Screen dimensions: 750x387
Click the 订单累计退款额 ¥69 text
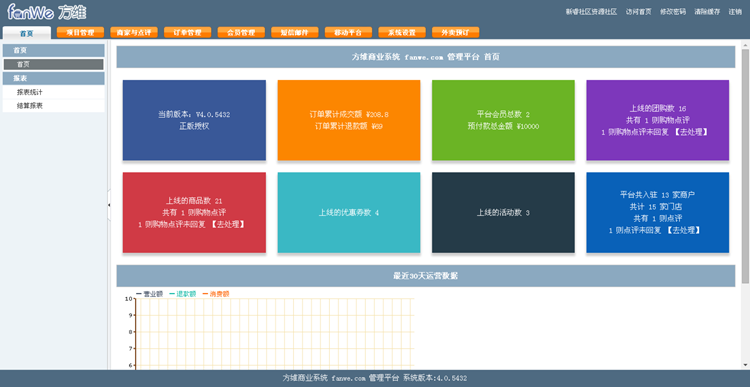point(349,126)
